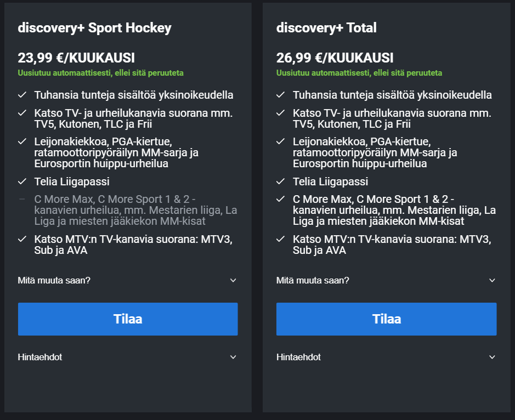Click checkmark beside 'Katso TV- ja urheilukanavia' in Total
This screenshot has width=515, height=420.
[281, 113]
